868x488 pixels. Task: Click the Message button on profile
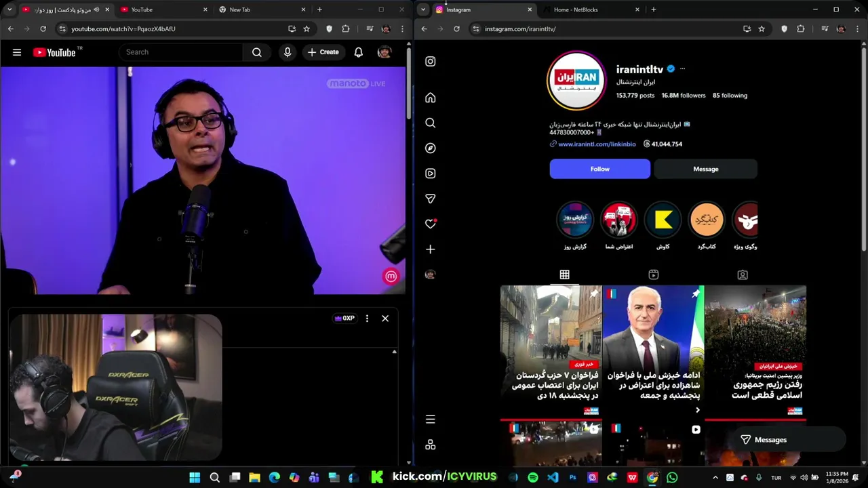click(705, 169)
